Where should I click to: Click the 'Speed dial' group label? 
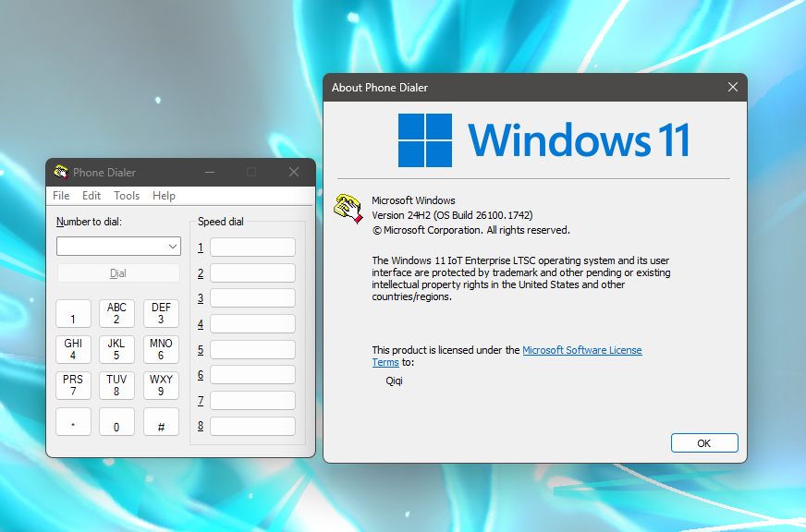coord(221,222)
